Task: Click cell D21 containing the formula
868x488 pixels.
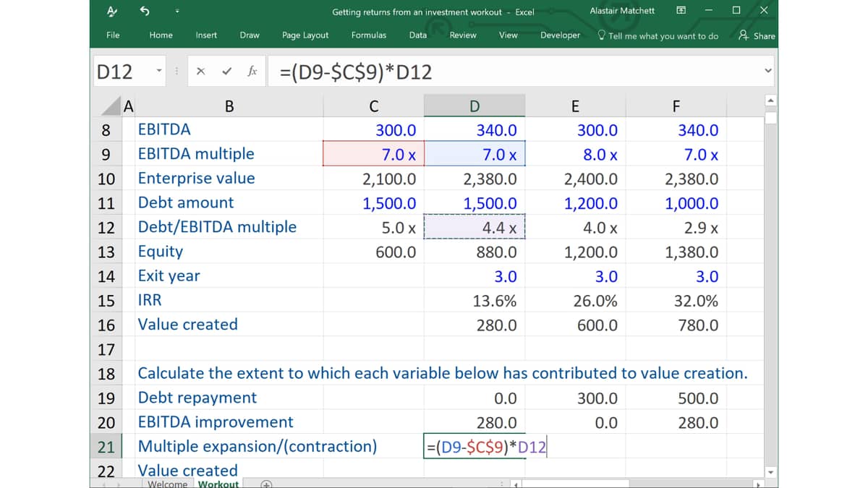Action: [x=474, y=446]
